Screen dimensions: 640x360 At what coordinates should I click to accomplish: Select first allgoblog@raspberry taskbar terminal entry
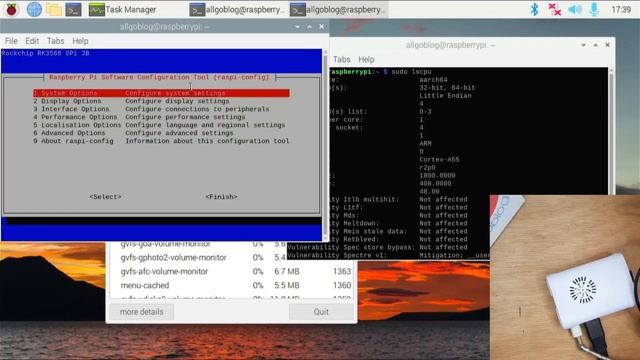pos(237,9)
